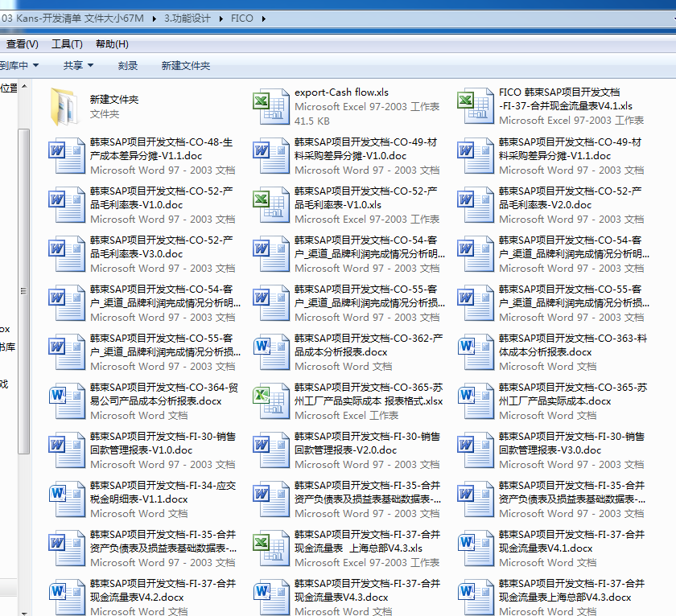The image size is (676, 616).
Task: Click navigation pane scroll down arrow
Action: [24, 613]
